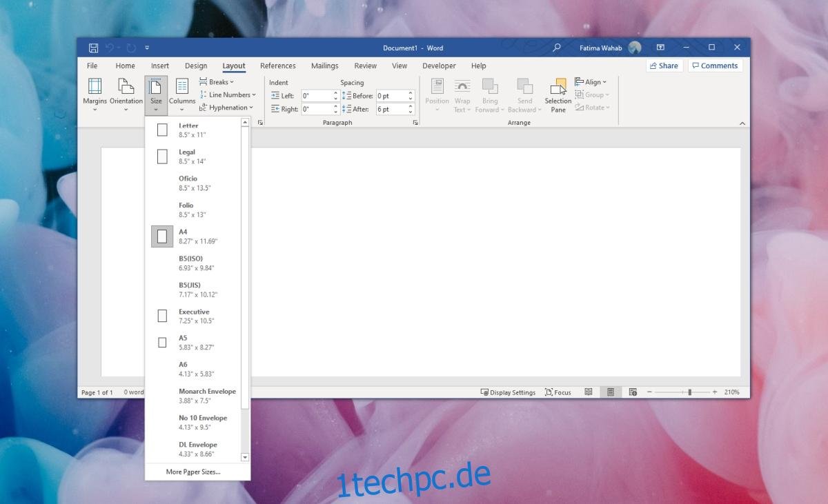Select A4 paper size
The image size is (828, 504).
(x=193, y=236)
